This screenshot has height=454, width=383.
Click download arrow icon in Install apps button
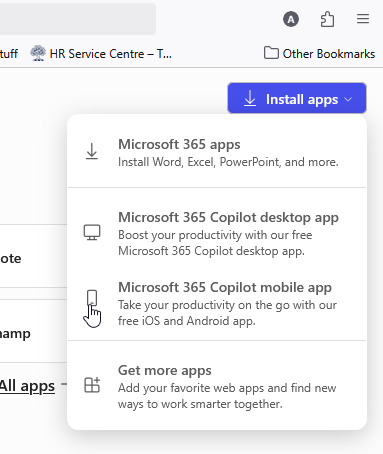point(250,99)
